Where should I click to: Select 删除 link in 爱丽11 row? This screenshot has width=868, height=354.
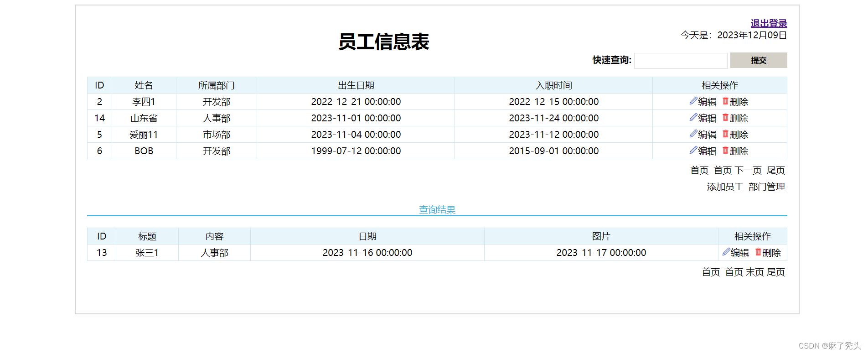point(739,135)
